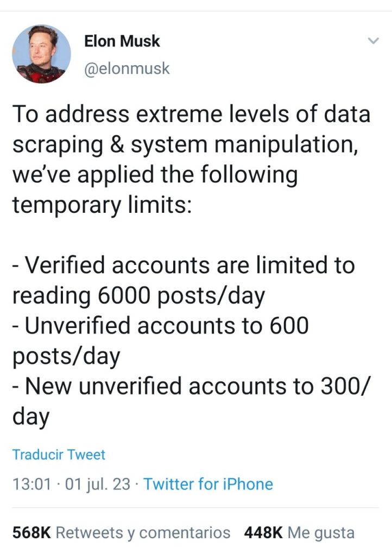
Task: Click the "Traducir Tweet" link
Action: [x=59, y=454]
